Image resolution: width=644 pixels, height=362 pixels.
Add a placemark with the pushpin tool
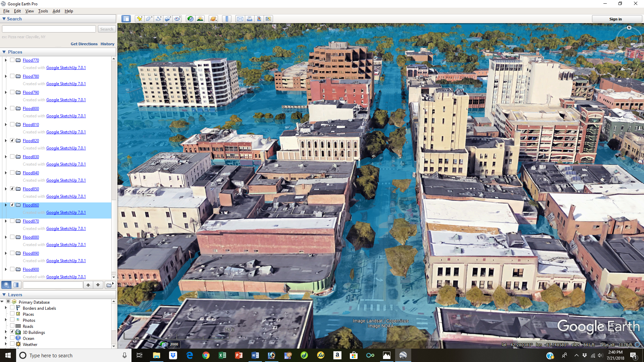coord(139,19)
